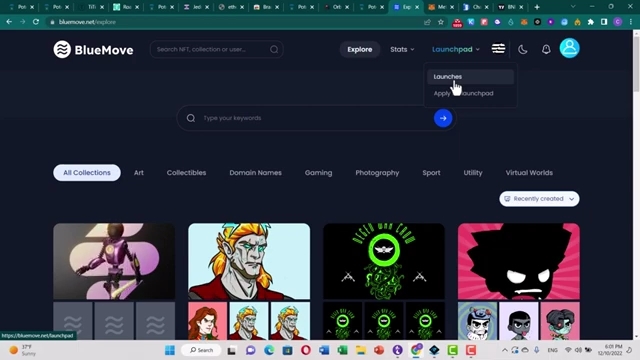
Task: Open the green Degen War Crew collection thumbnail
Action: (x=384, y=261)
